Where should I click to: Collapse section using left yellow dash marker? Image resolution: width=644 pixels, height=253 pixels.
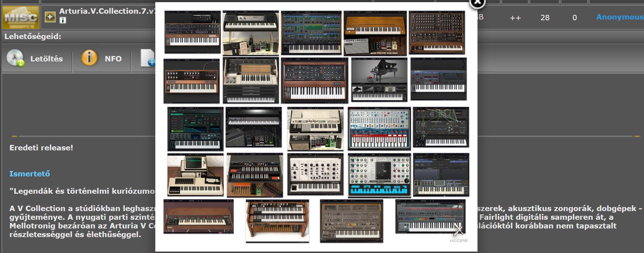point(14,136)
